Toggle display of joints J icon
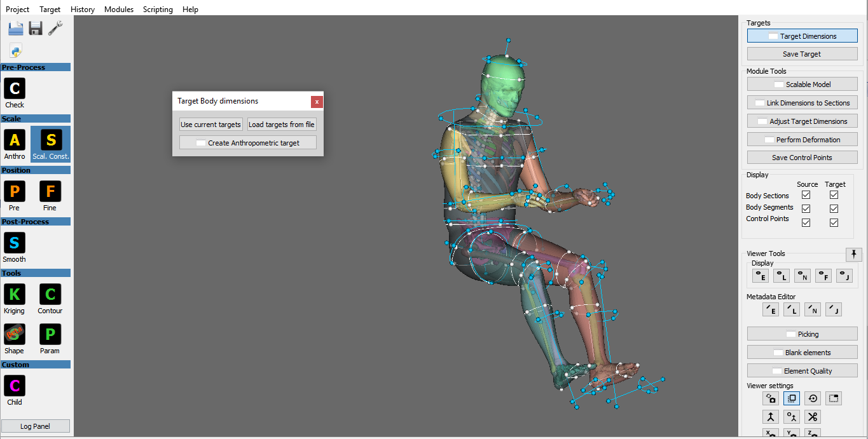 pos(844,276)
